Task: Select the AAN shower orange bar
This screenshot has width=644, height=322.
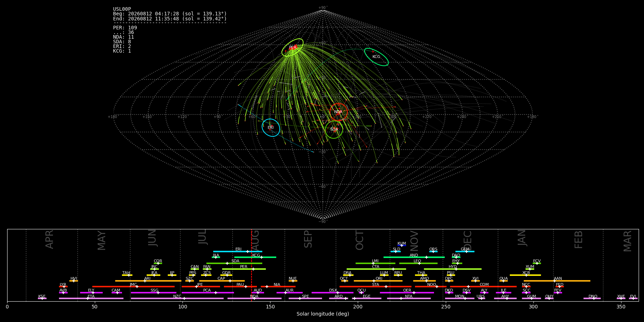Action: tap(557, 281)
